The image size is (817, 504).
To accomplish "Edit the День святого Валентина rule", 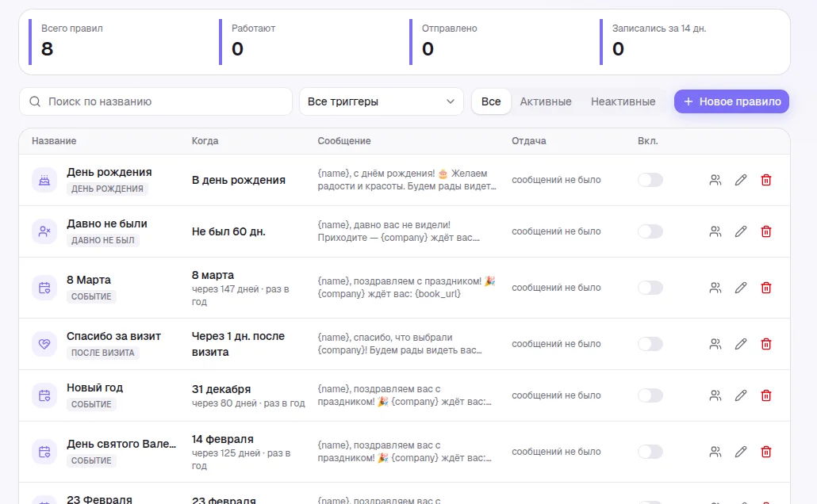I will [x=741, y=452].
